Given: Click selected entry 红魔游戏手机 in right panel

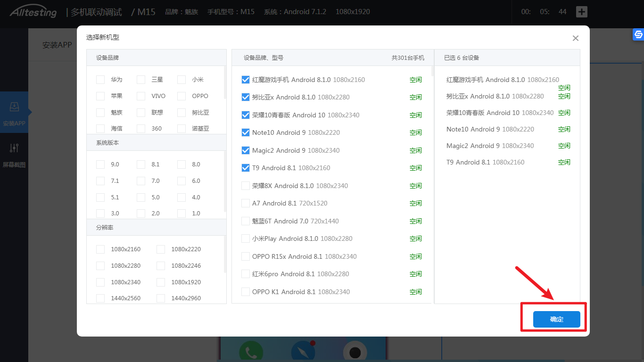Looking at the screenshot, I should point(503,80).
